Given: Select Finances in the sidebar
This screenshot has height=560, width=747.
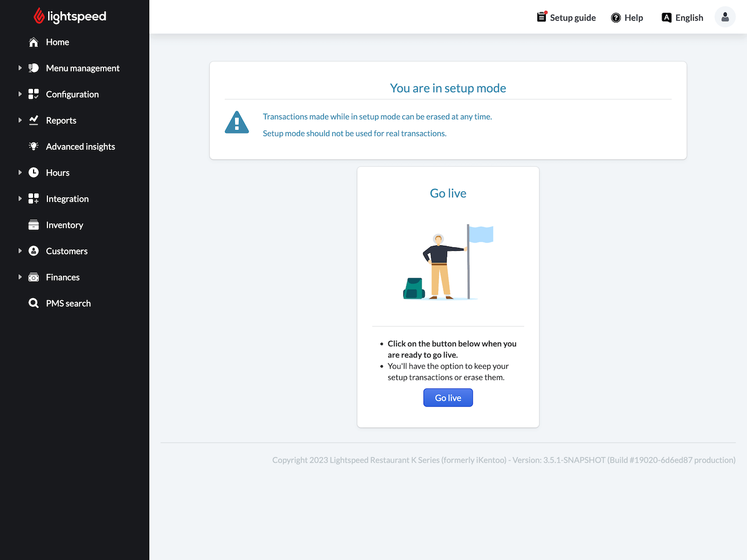Looking at the screenshot, I should coord(62,277).
